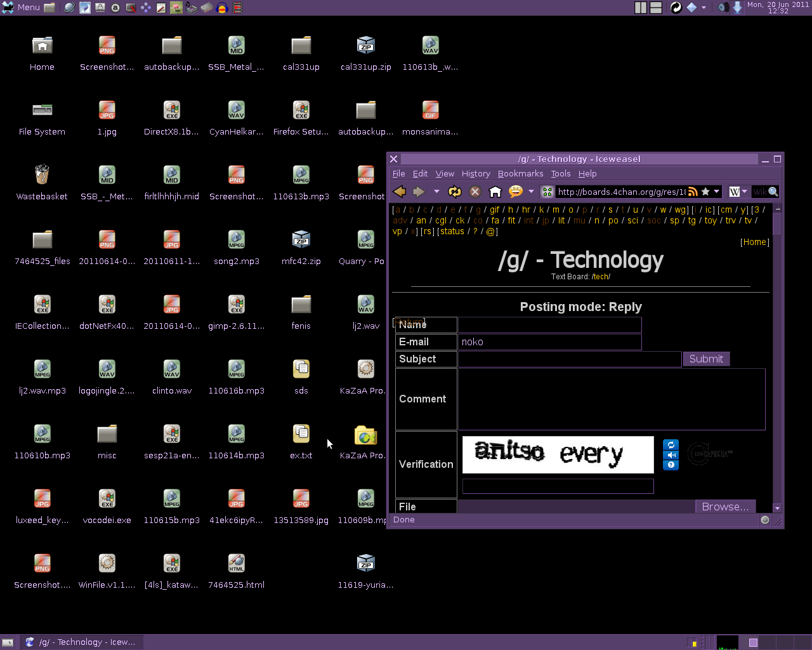The width and height of the screenshot is (812, 650).
Task: Follow the [Home] link
Action: tap(755, 242)
